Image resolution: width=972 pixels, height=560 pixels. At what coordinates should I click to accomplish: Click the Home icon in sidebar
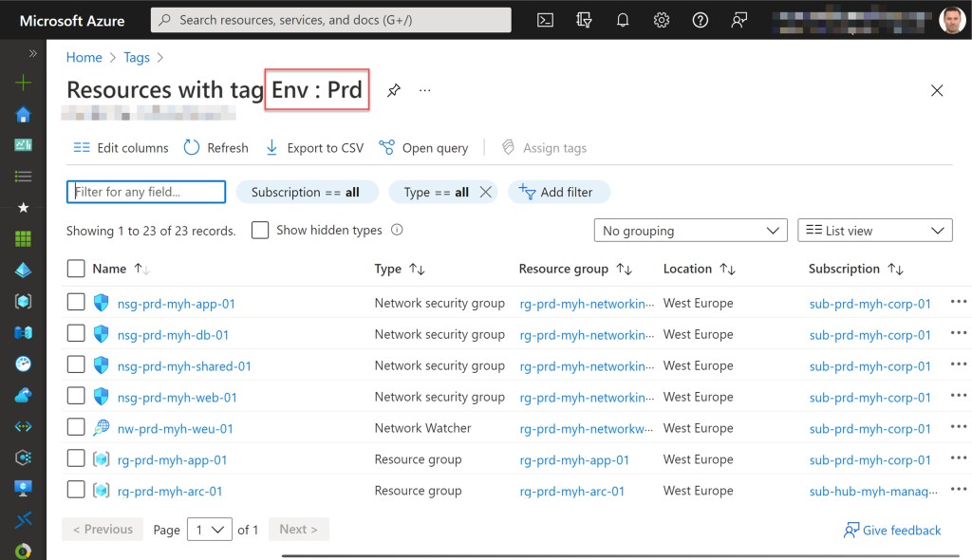pyautogui.click(x=23, y=115)
